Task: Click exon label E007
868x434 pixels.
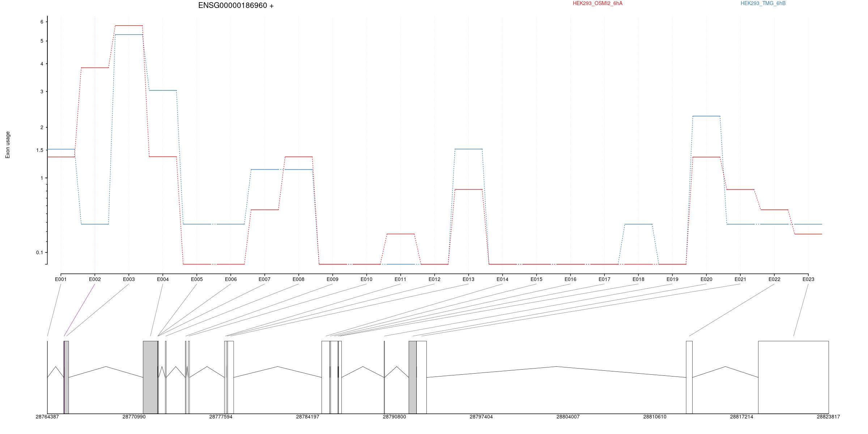Action: pyautogui.click(x=265, y=279)
